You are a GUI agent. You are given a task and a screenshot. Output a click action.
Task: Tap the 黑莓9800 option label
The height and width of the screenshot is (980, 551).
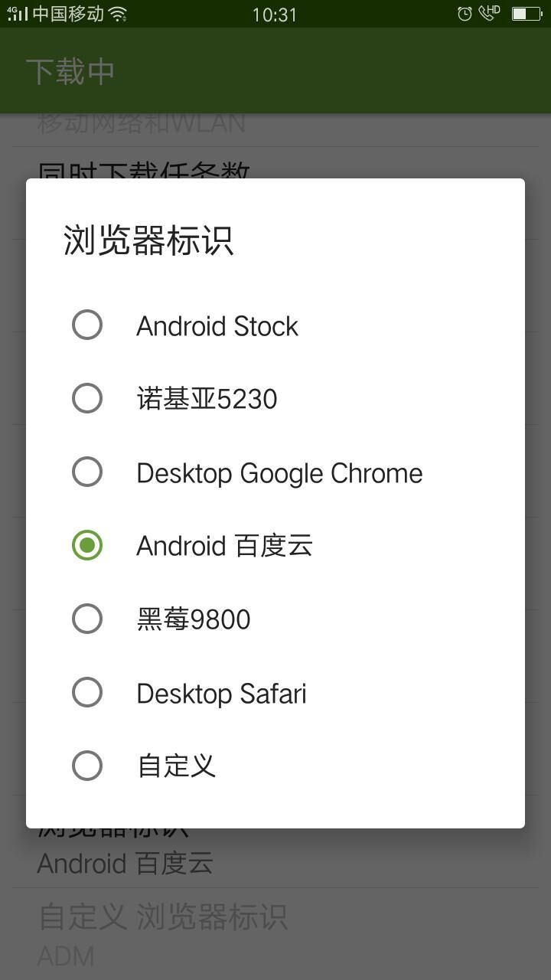(194, 619)
